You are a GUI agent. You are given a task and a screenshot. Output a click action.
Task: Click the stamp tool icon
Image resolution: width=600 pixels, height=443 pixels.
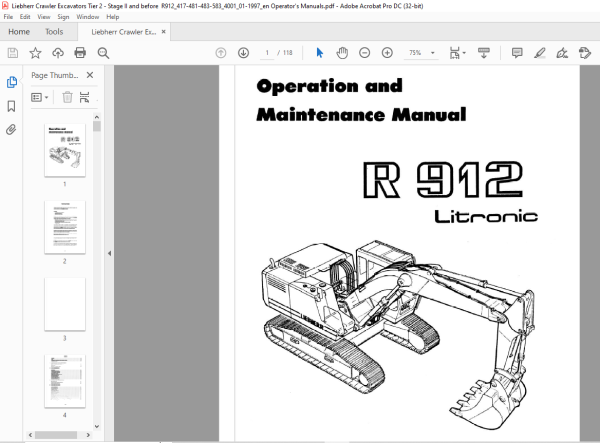(585, 53)
